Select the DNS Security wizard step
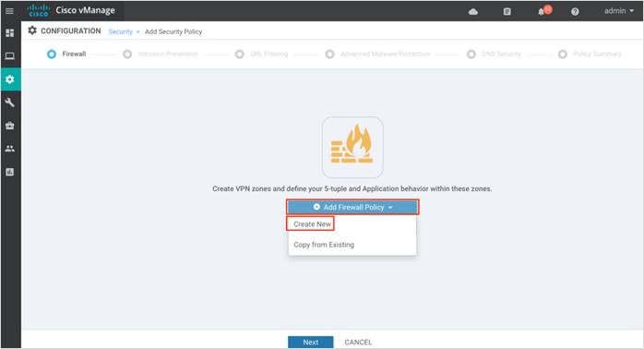The width and height of the screenshot is (644, 349). 495,54
